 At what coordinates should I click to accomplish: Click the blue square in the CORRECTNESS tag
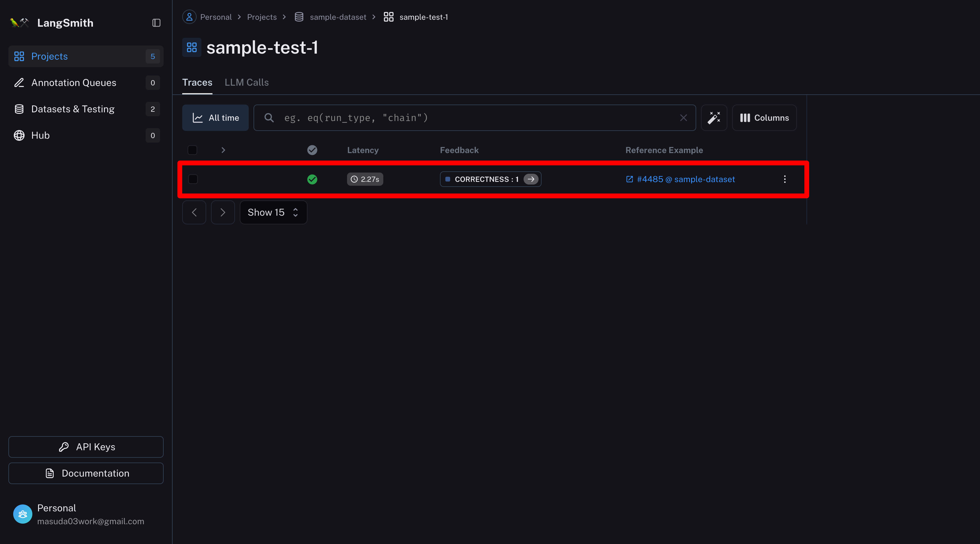(x=448, y=179)
